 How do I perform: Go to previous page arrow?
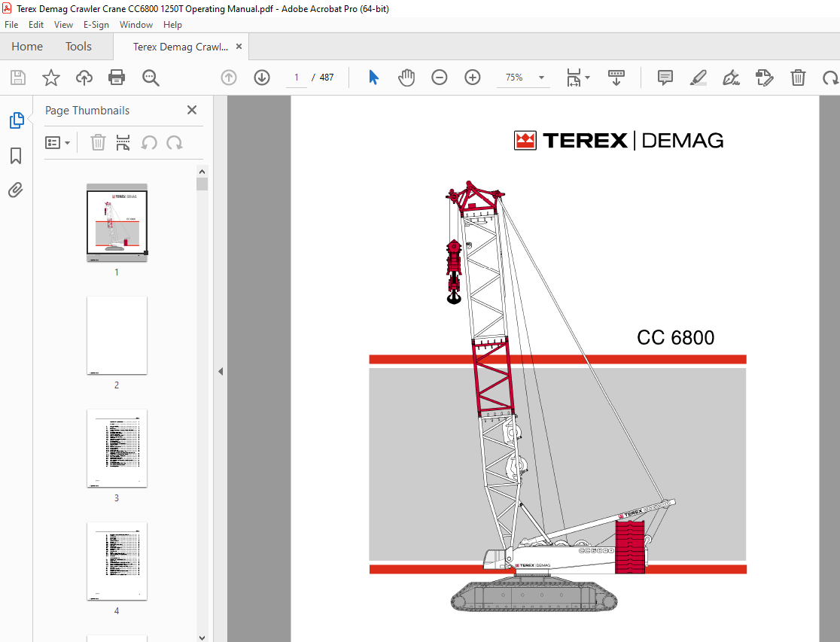point(229,78)
